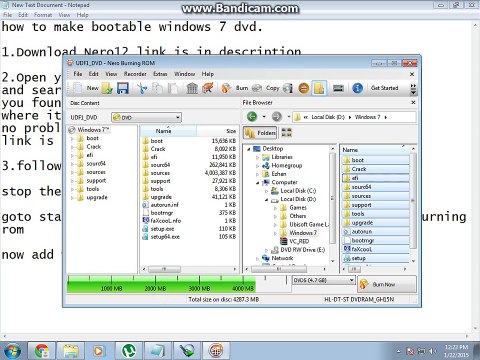Expand Local Disk (C:) in tree
Viewport: 480px width, 360px height.
[x=266, y=191]
